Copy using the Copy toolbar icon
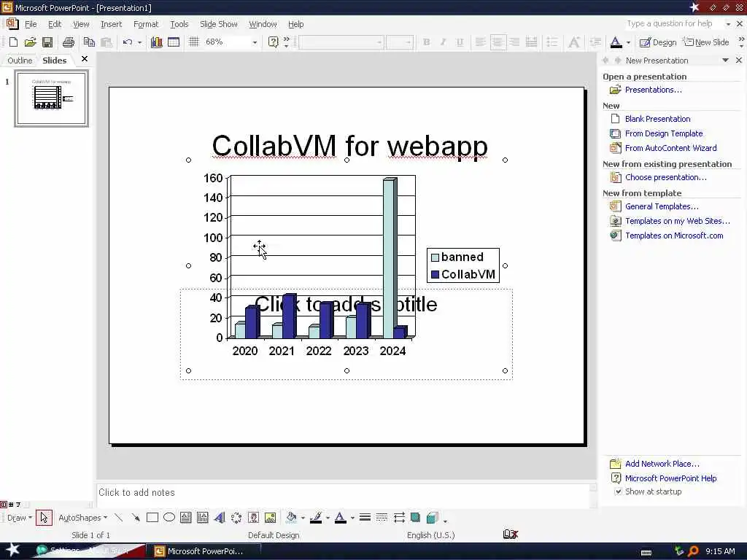Screen dimensions: 747x560 click(89, 42)
